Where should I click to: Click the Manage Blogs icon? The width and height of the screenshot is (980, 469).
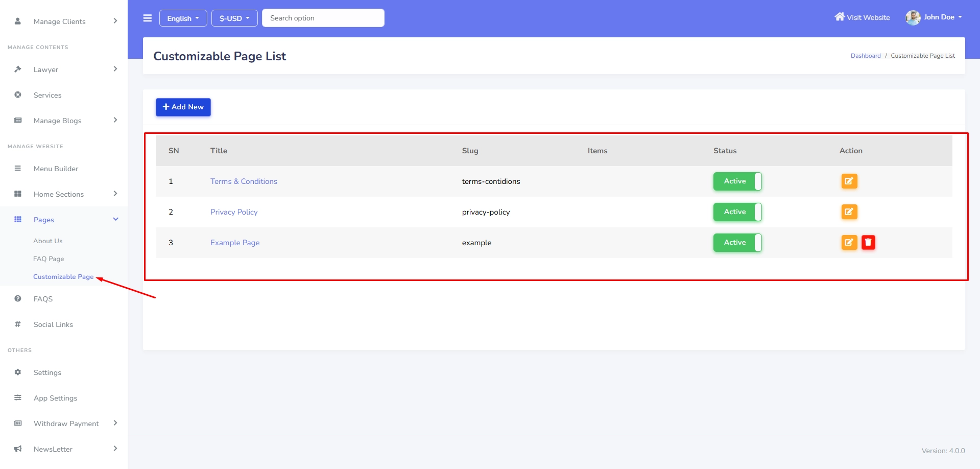(x=18, y=120)
